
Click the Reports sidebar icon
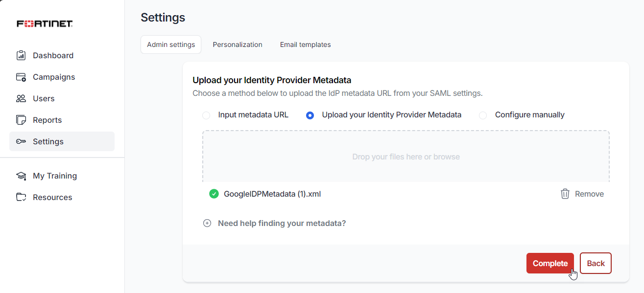(21, 120)
